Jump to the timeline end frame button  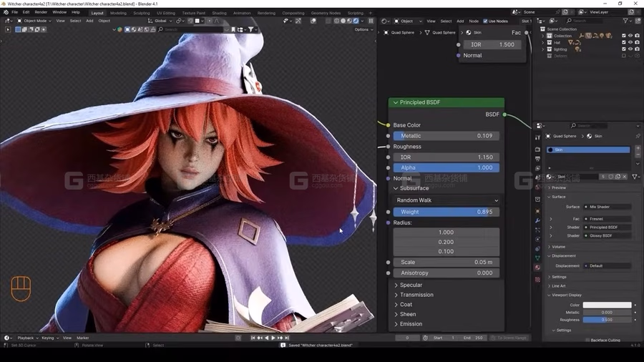click(287, 338)
